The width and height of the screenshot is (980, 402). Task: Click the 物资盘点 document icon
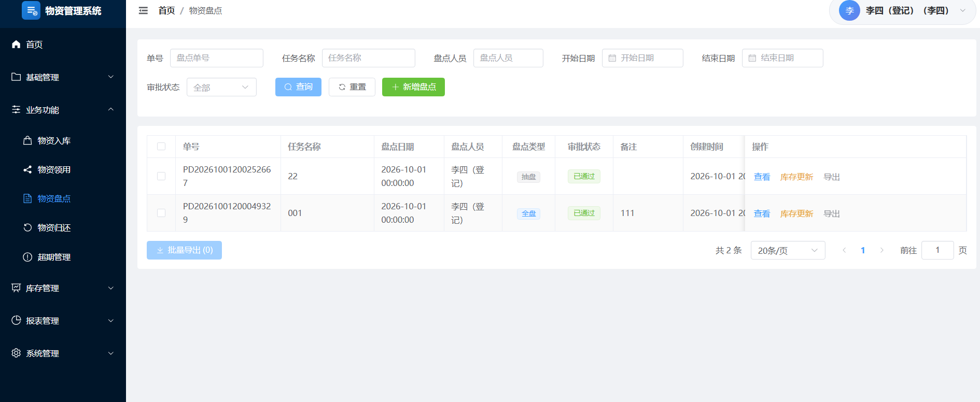tap(27, 198)
